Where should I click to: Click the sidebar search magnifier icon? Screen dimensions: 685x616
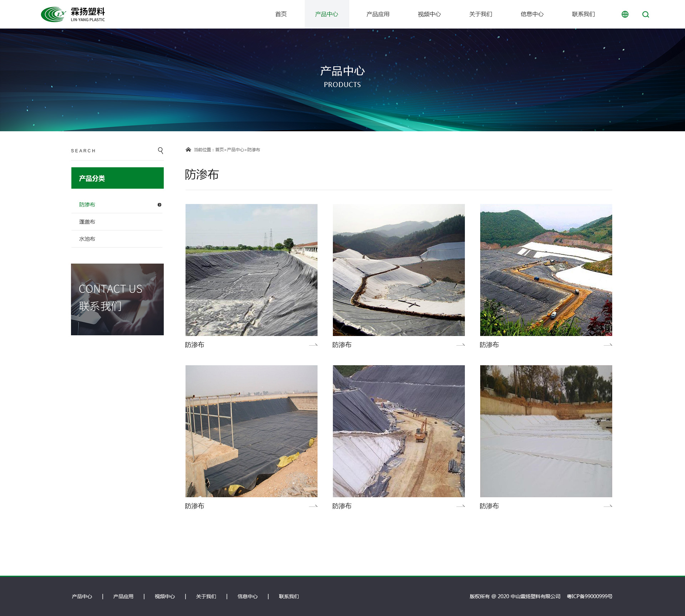161,151
